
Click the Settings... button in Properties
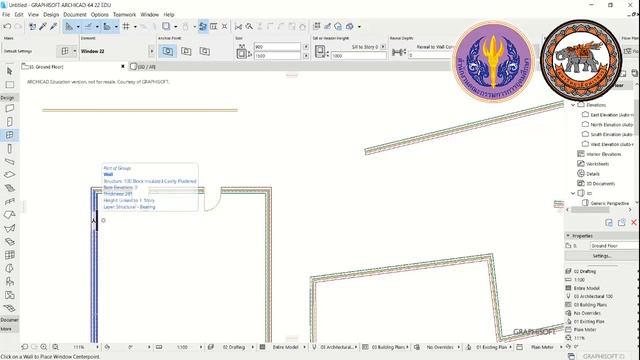(602, 256)
